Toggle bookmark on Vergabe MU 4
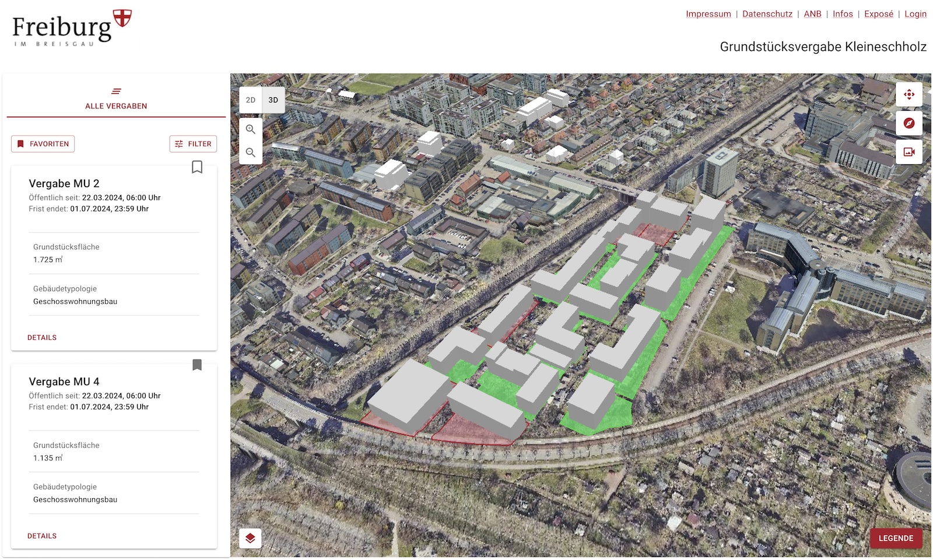The width and height of the screenshot is (933, 560). coord(197,365)
